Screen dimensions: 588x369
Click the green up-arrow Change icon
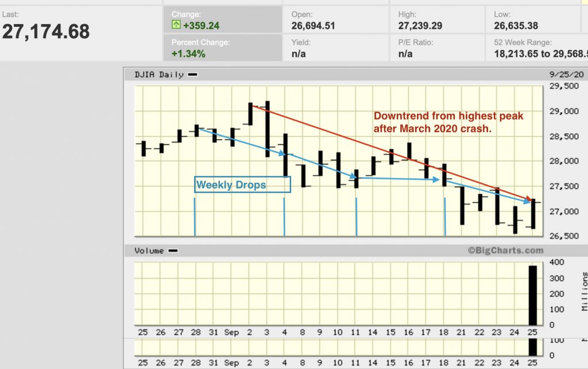tap(176, 25)
